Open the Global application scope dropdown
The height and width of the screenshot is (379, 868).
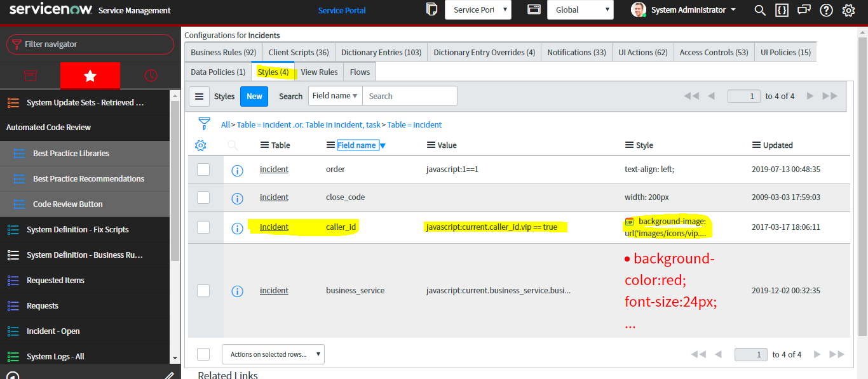[580, 10]
